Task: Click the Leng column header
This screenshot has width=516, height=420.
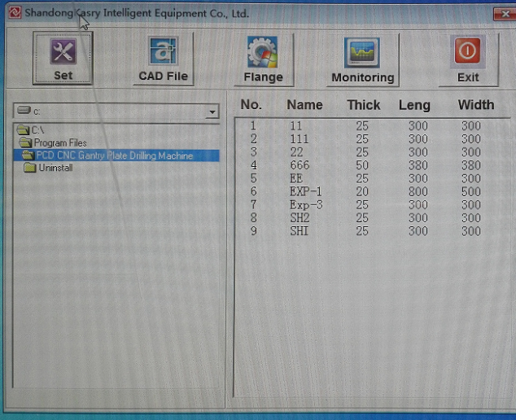Action: tap(414, 105)
